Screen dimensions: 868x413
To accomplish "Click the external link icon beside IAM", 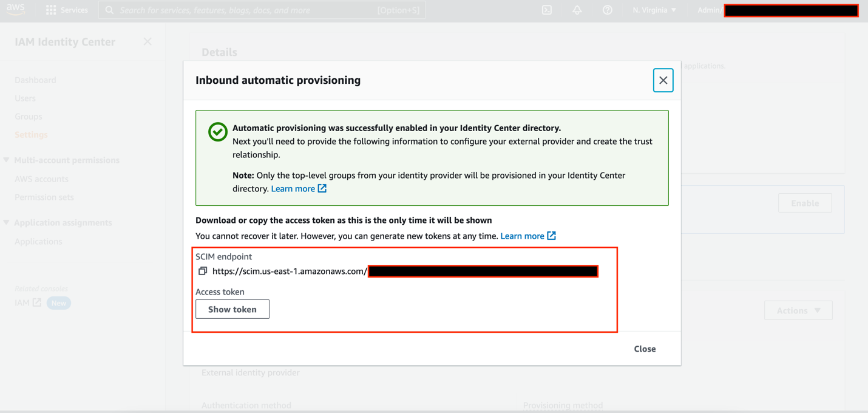I will (37, 302).
